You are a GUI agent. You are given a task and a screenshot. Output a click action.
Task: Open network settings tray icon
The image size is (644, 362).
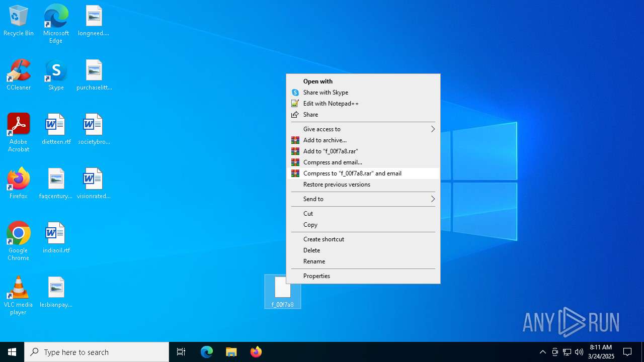pos(567,352)
